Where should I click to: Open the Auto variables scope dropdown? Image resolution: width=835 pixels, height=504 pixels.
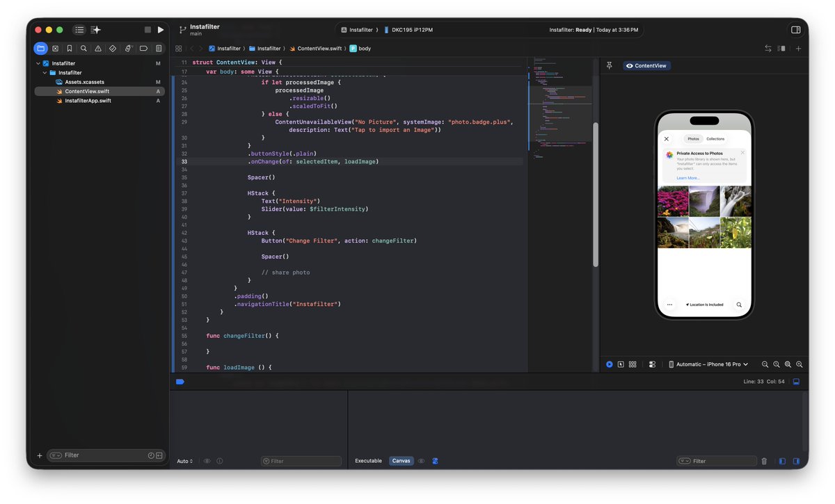coord(184,461)
